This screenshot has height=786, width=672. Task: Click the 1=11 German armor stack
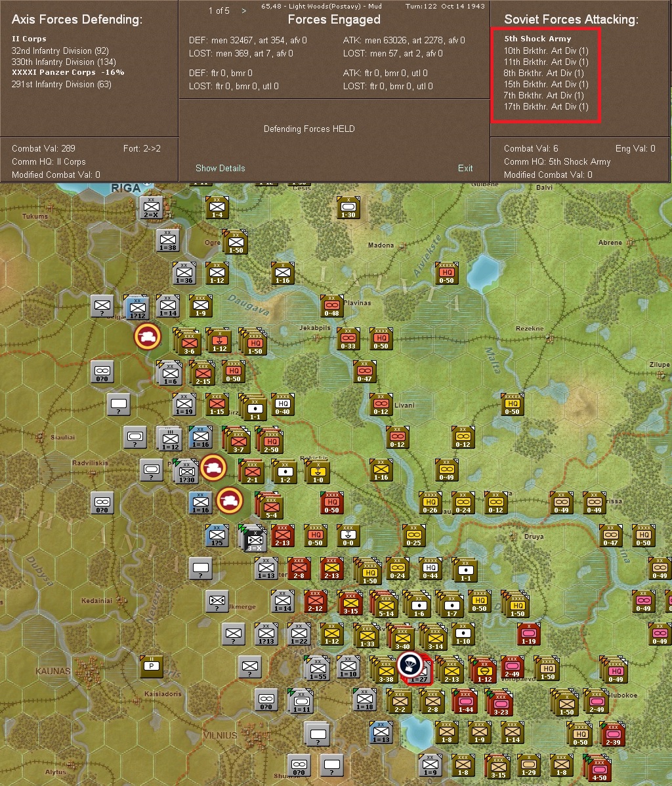301,701
